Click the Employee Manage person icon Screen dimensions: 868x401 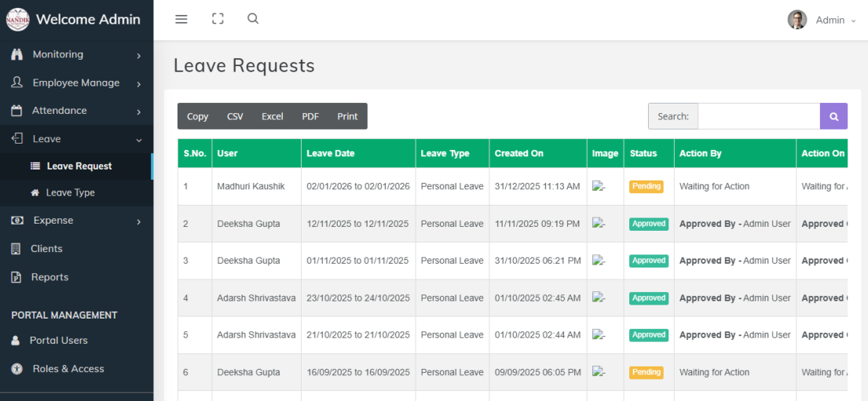(x=17, y=82)
